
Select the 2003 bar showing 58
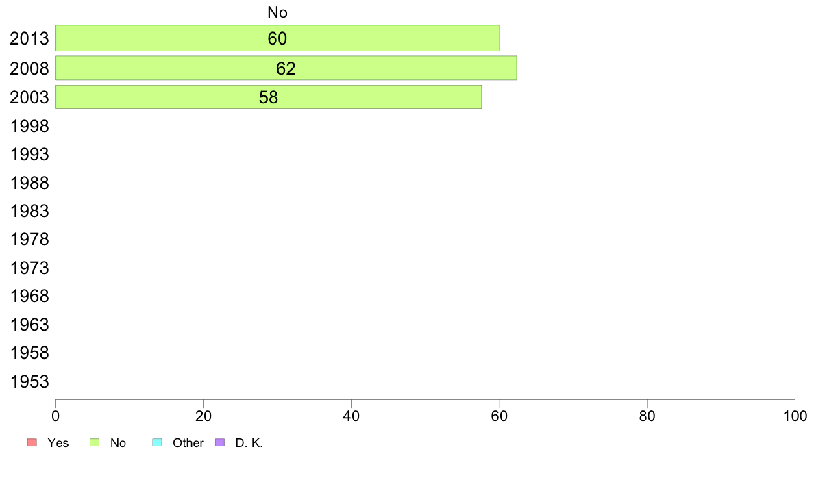(x=269, y=97)
